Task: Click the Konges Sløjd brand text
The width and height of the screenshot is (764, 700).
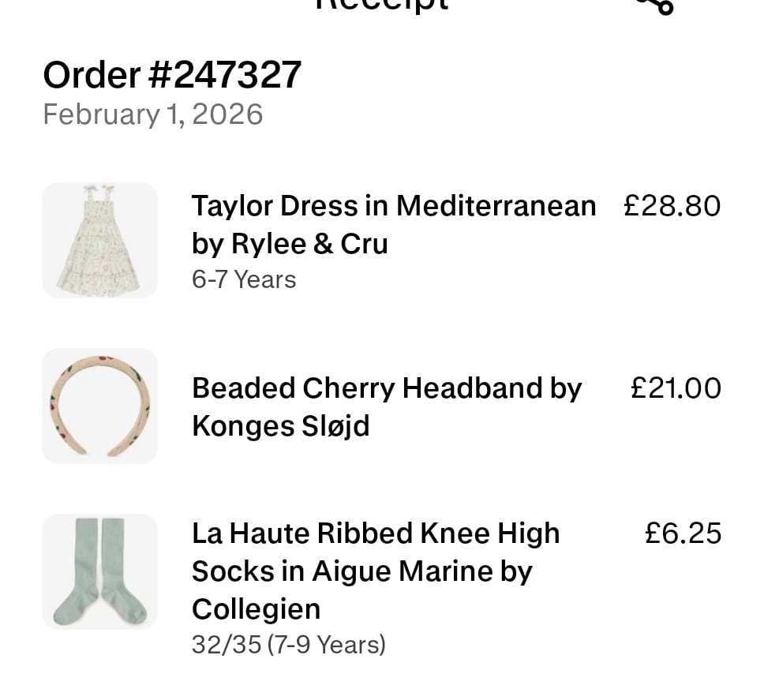Action: coord(280,426)
